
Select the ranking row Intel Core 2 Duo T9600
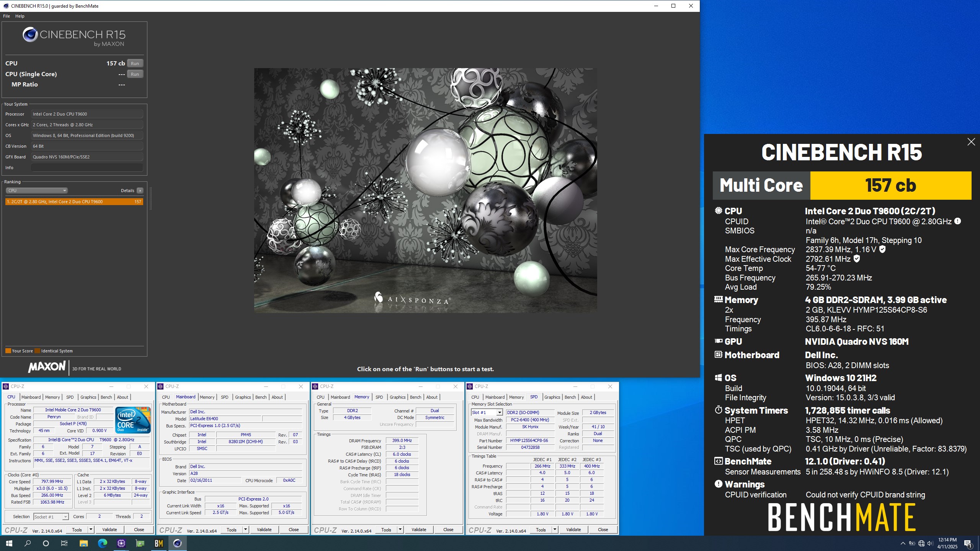74,202
